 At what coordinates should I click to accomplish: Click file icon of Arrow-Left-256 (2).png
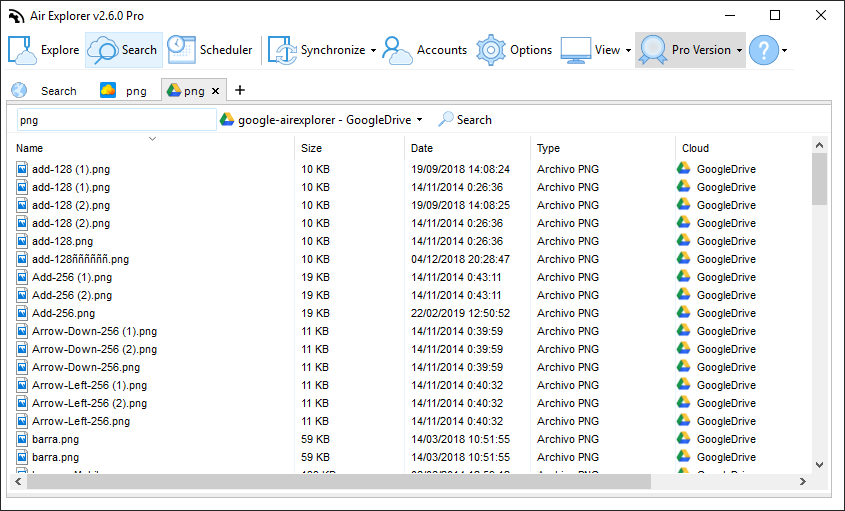tap(22, 403)
